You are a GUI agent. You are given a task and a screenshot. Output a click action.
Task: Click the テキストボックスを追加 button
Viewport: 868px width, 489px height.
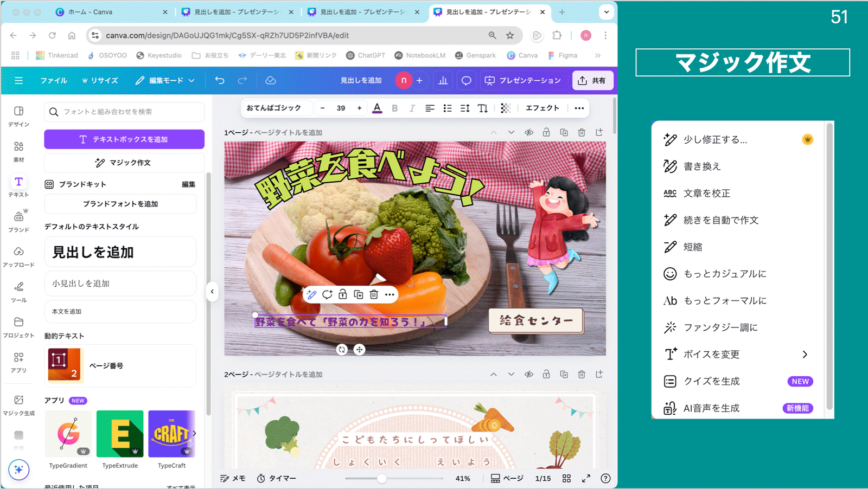124,139
